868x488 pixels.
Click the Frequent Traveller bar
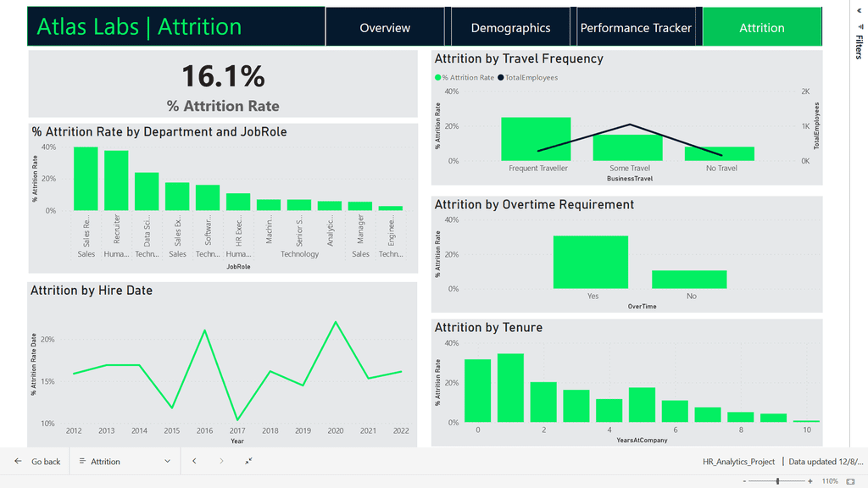click(x=536, y=139)
